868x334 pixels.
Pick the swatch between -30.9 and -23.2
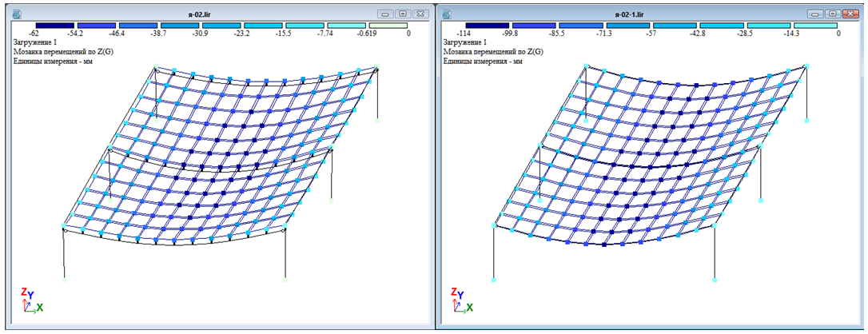coord(221,26)
